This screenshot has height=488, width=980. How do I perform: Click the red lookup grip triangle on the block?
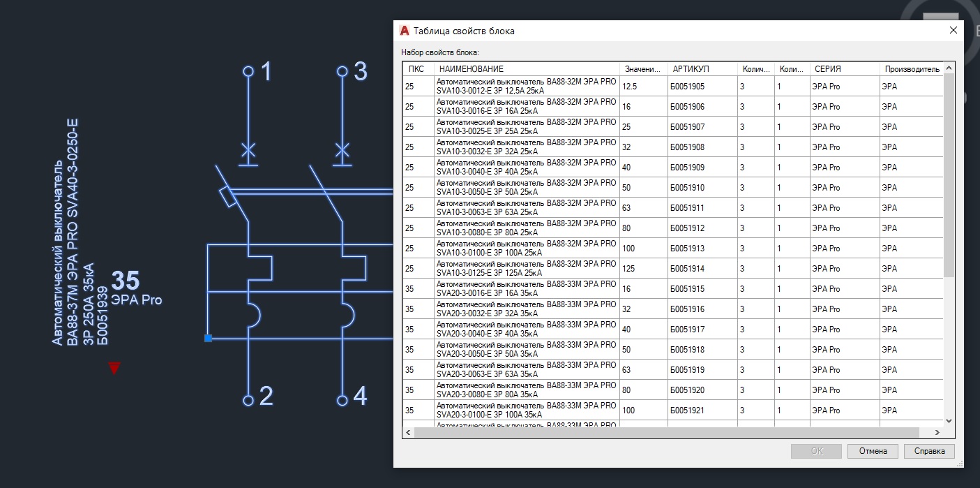click(114, 368)
